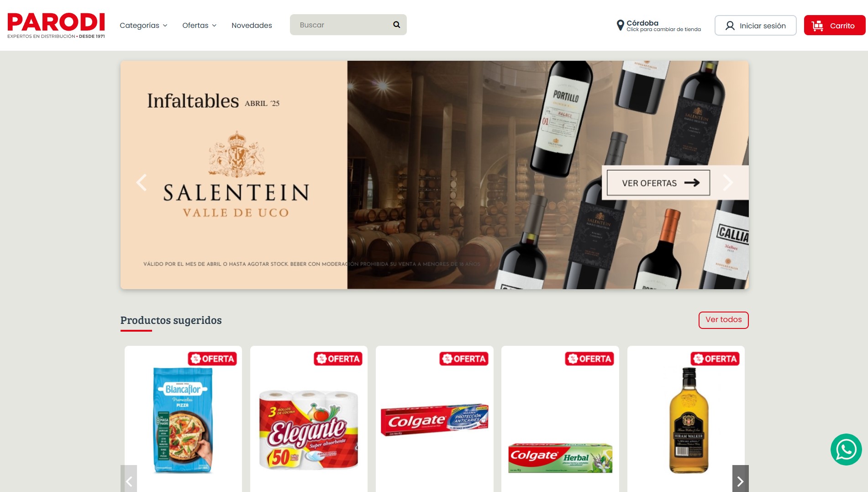This screenshot has height=492, width=868.
Task: Click the VER OFERTAS banner button
Action: pyautogui.click(x=658, y=183)
